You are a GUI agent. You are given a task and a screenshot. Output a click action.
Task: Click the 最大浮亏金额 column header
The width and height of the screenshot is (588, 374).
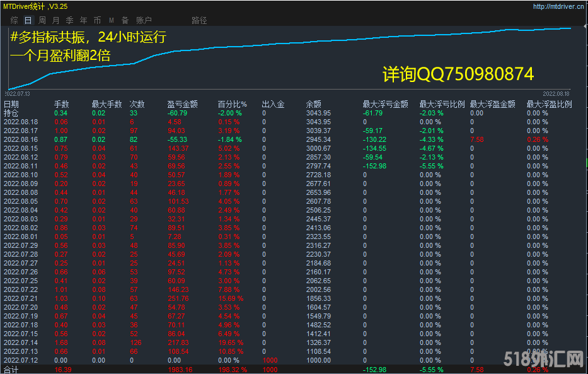coord(385,104)
